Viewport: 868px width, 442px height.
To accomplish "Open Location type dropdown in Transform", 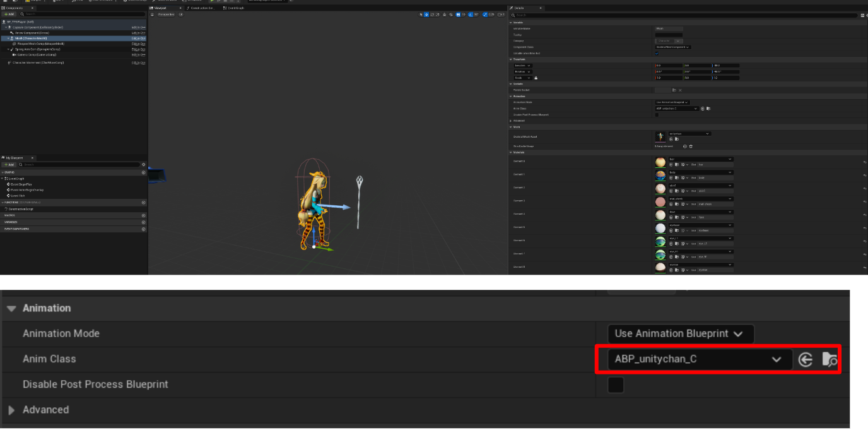I will tap(523, 66).
